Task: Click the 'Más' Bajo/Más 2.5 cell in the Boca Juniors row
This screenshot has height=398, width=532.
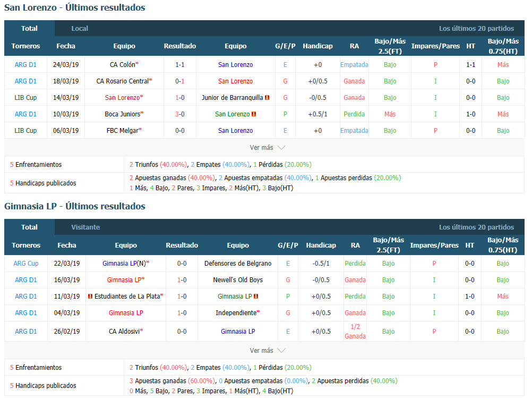Action: [x=390, y=114]
